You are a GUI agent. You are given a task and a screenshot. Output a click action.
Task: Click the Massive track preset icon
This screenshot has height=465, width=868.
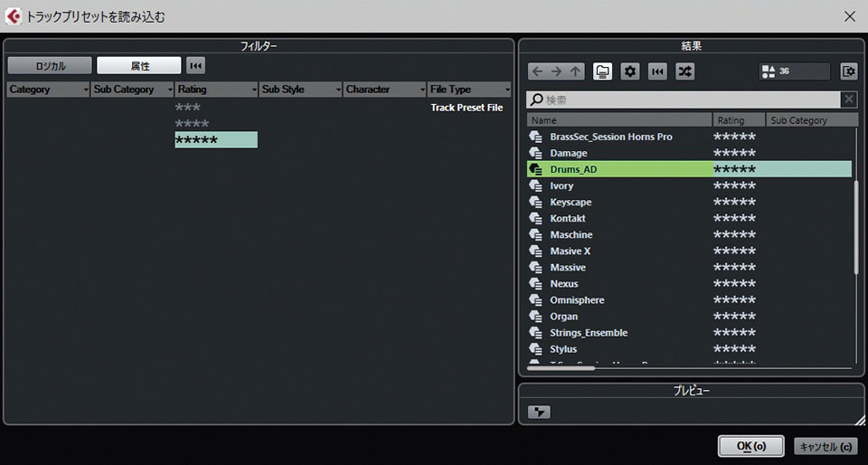click(535, 268)
